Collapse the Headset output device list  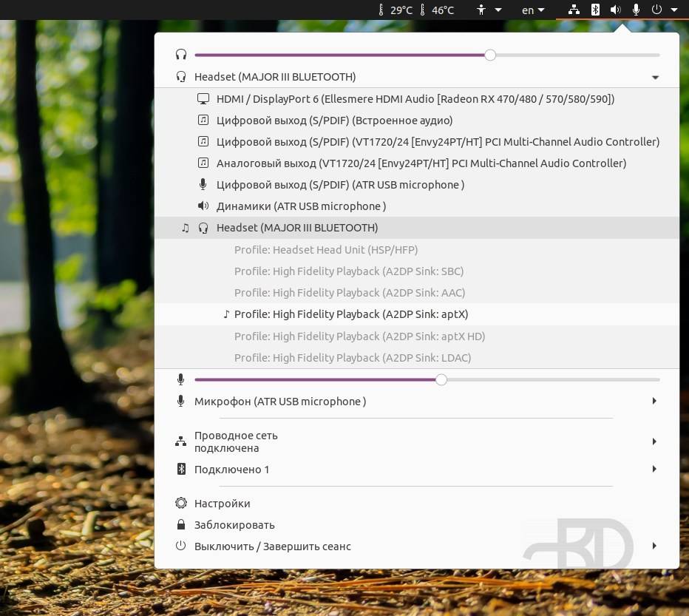(x=655, y=77)
